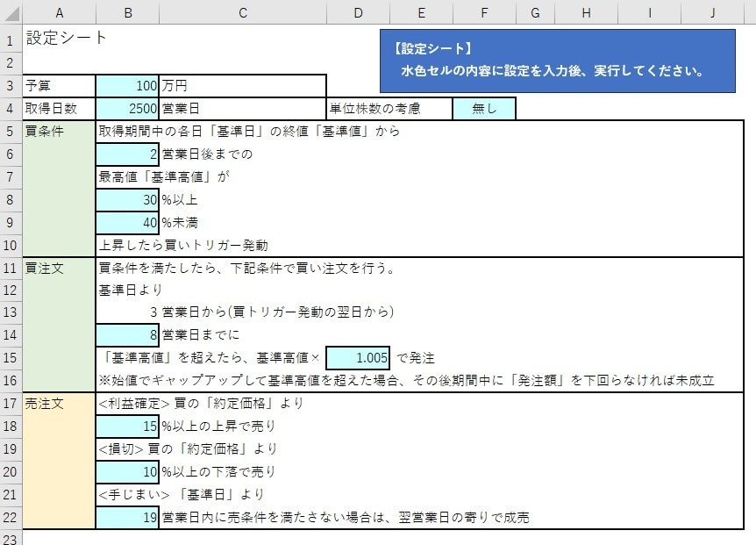This screenshot has height=545, width=756.
Task: Click the 取得日数 value cell 2500
Action: (x=128, y=109)
